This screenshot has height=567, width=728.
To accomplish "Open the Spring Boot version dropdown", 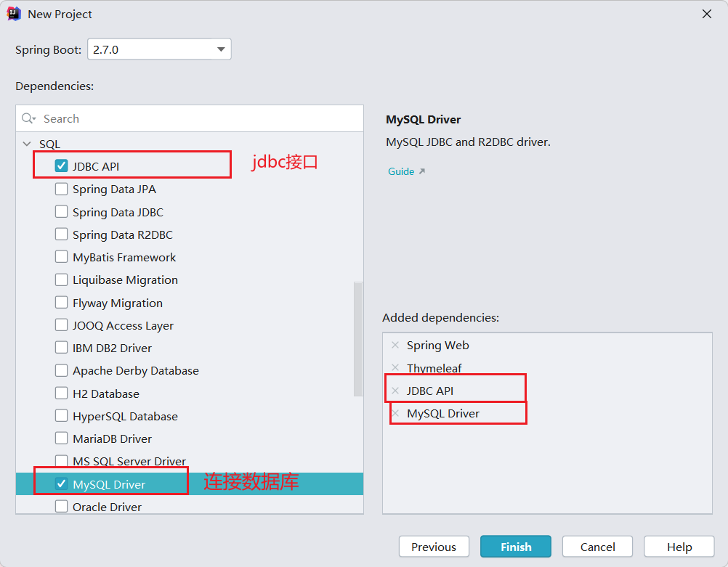I will coord(159,49).
